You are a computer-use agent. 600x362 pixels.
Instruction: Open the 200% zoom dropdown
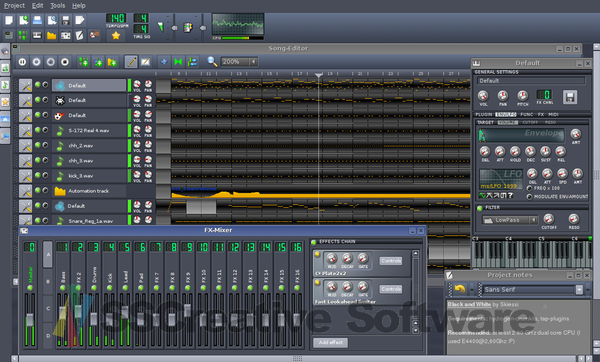253,62
